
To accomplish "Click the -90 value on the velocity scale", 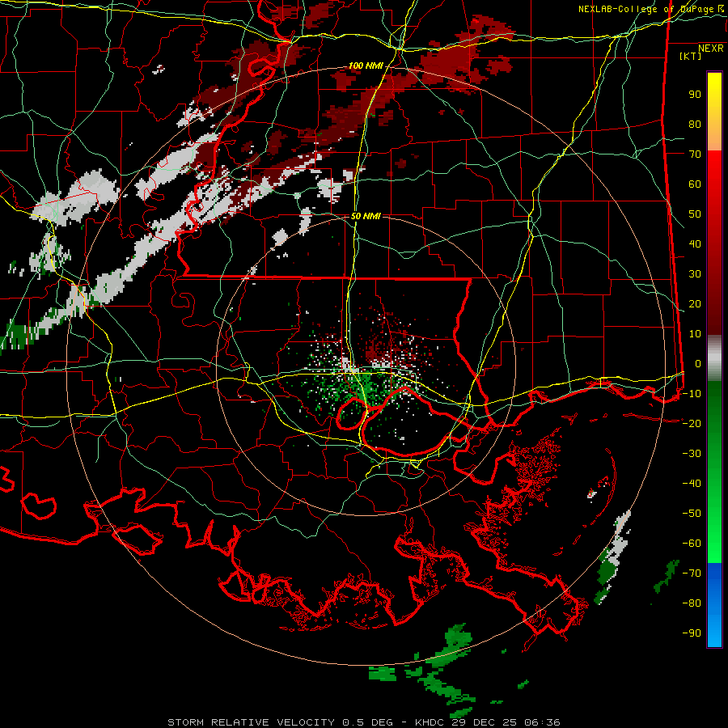I will (692, 633).
